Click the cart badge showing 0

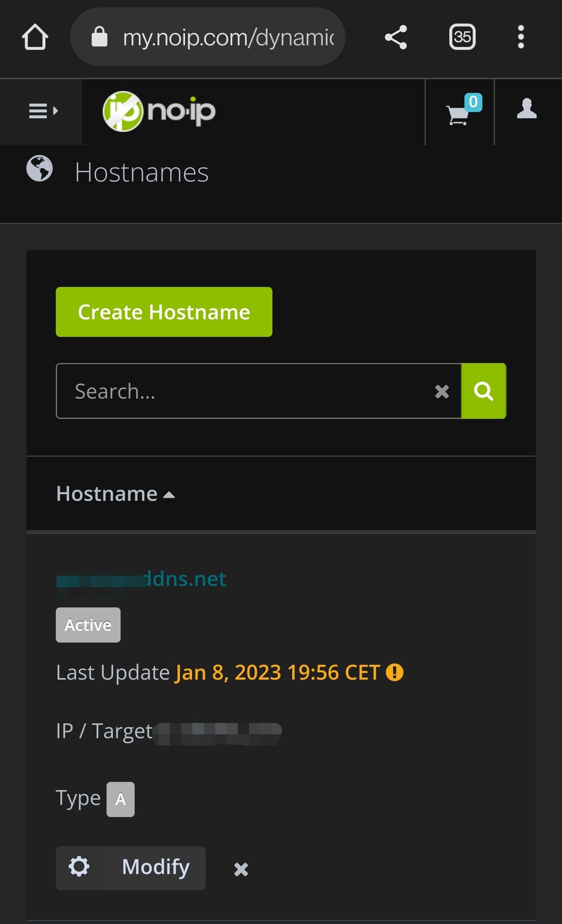click(473, 102)
